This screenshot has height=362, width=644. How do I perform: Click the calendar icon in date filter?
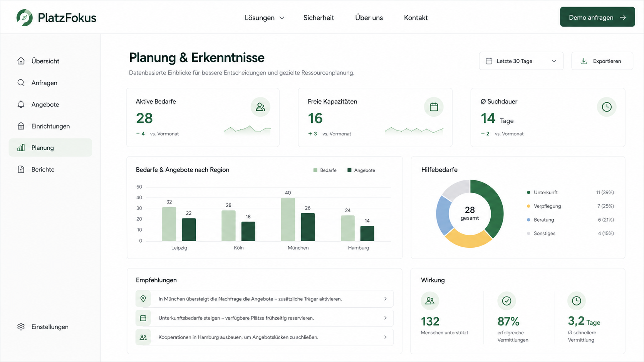coord(489,61)
